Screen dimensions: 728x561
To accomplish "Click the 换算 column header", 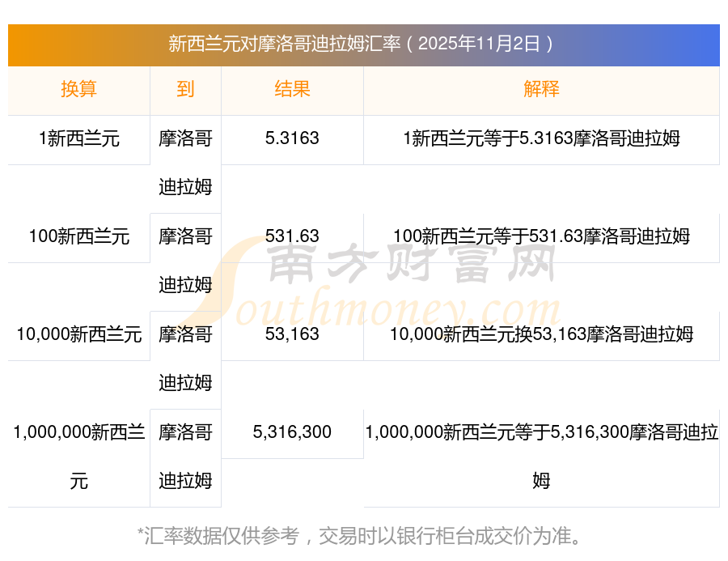I will pyautogui.click(x=78, y=89).
